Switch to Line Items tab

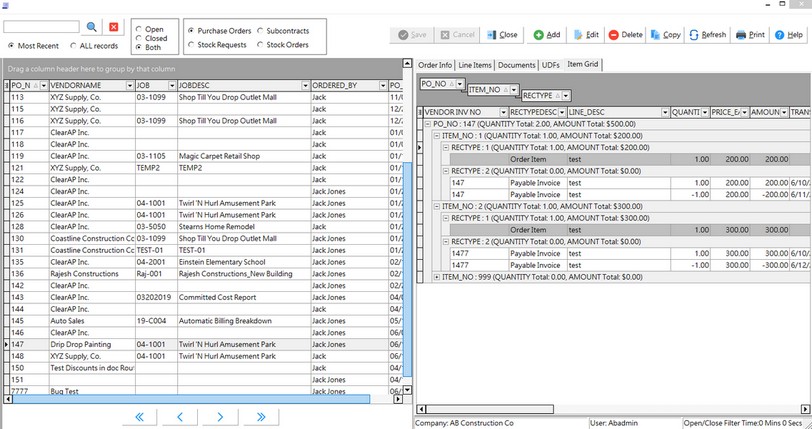[x=475, y=65]
